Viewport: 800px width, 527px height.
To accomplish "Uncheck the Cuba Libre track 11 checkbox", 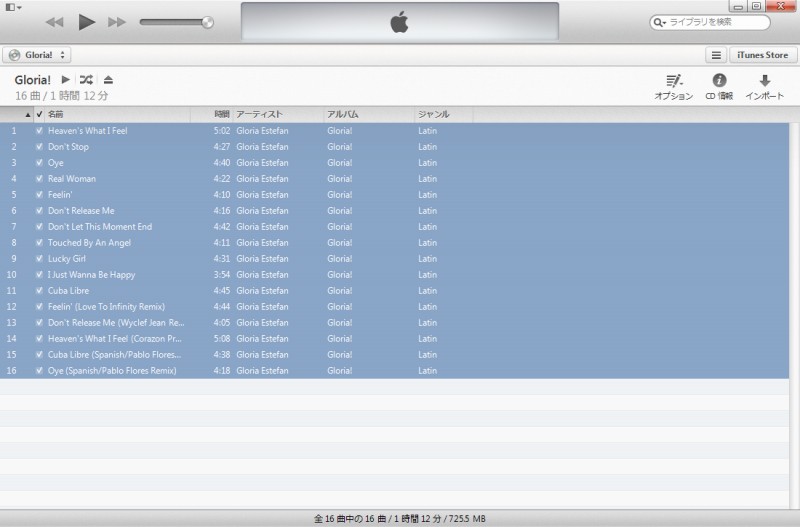I will [39, 290].
